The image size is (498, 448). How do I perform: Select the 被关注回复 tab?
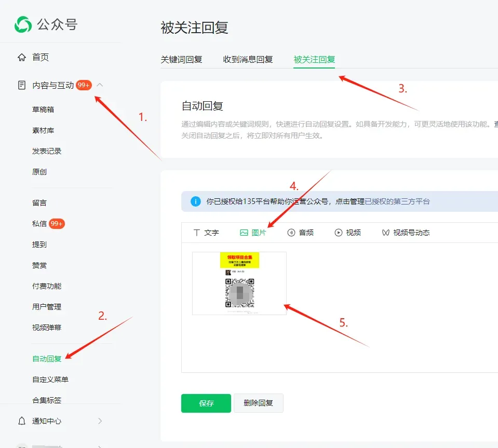[314, 59]
